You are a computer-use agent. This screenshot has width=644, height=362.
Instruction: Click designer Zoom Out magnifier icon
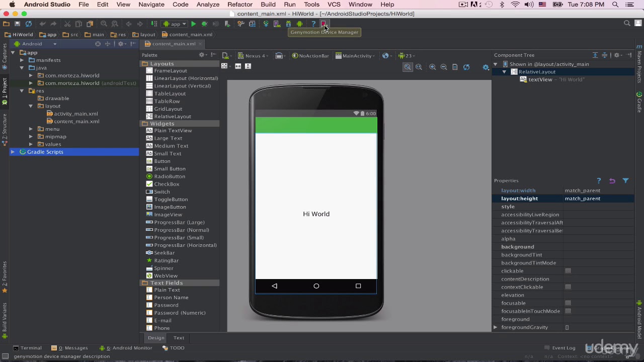443,67
